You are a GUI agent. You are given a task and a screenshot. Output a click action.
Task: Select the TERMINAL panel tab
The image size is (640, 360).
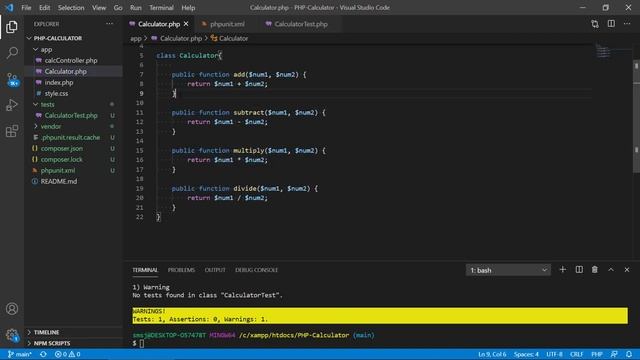point(145,270)
